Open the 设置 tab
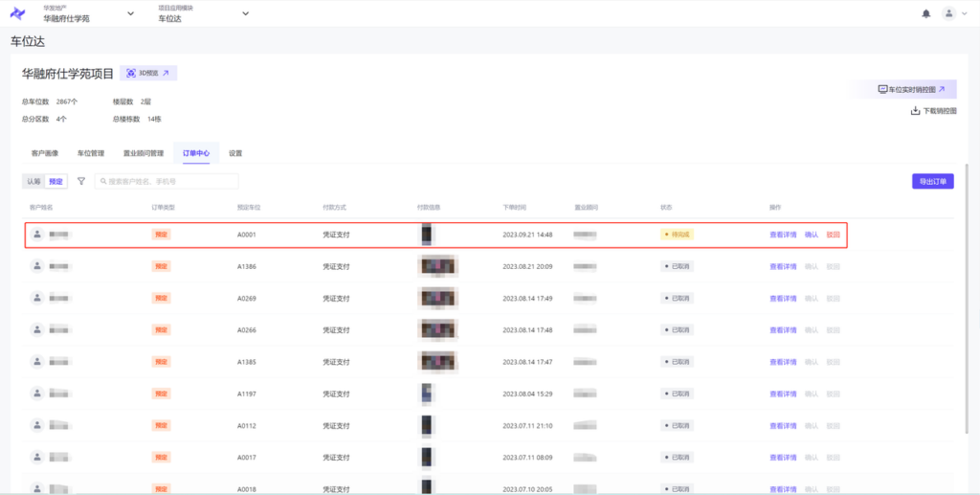This screenshot has width=980, height=495. [235, 153]
